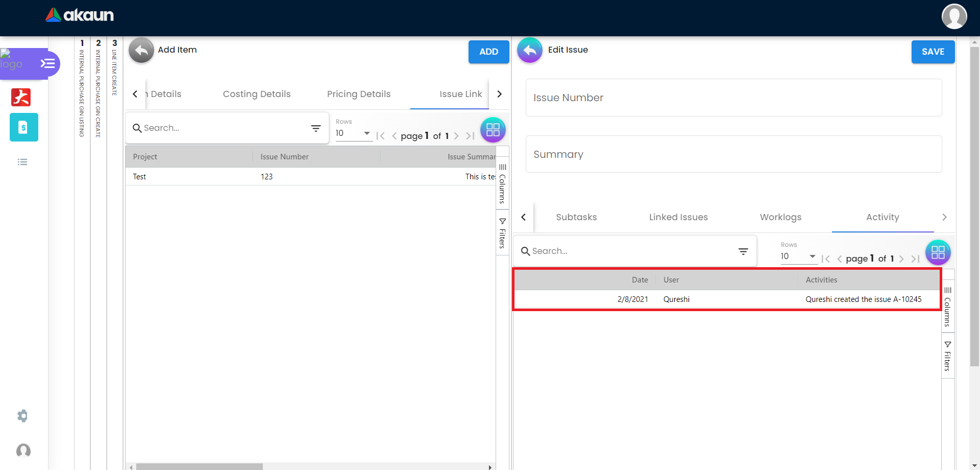Click the Activity grid view toggle icon

(x=938, y=252)
